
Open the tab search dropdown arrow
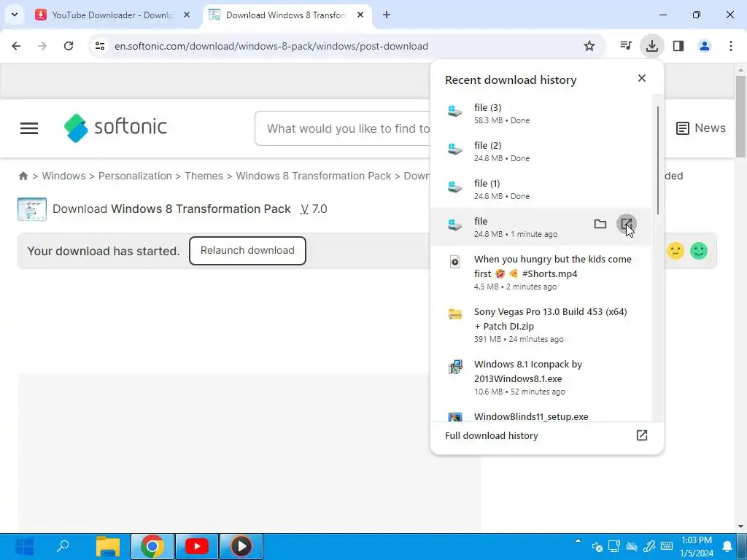[x=15, y=15]
